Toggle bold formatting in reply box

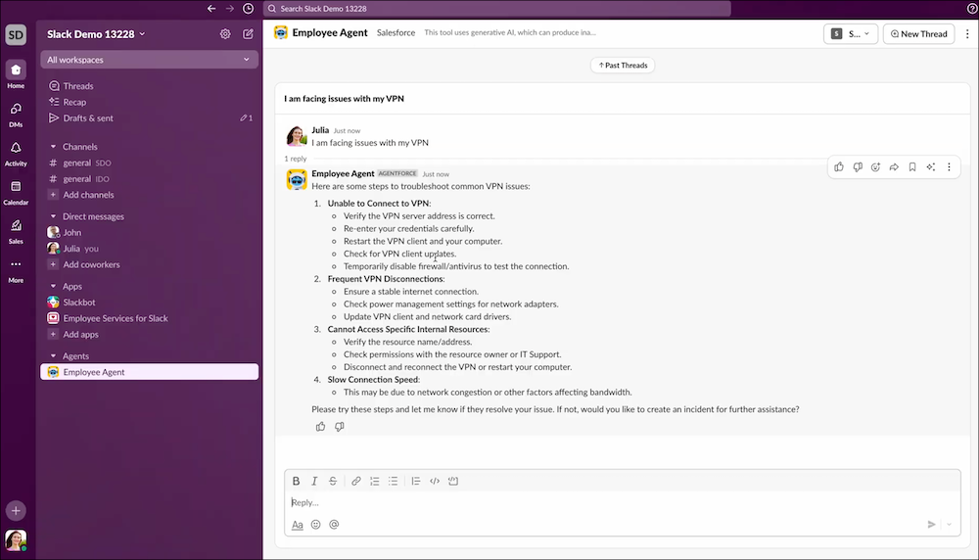point(296,482)
